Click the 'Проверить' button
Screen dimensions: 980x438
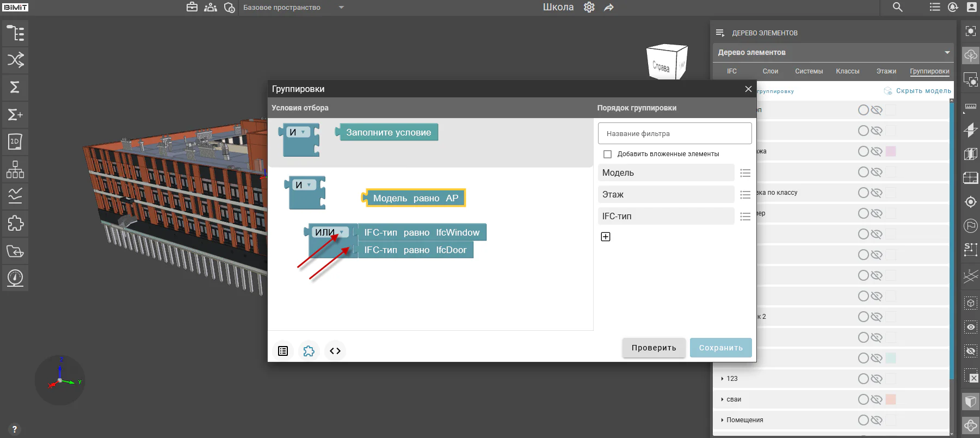coord(654,348)
